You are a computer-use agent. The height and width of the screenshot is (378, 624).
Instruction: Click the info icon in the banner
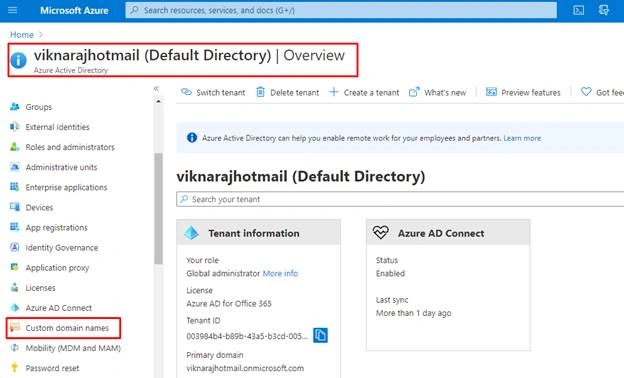click(x=192, y=138)
